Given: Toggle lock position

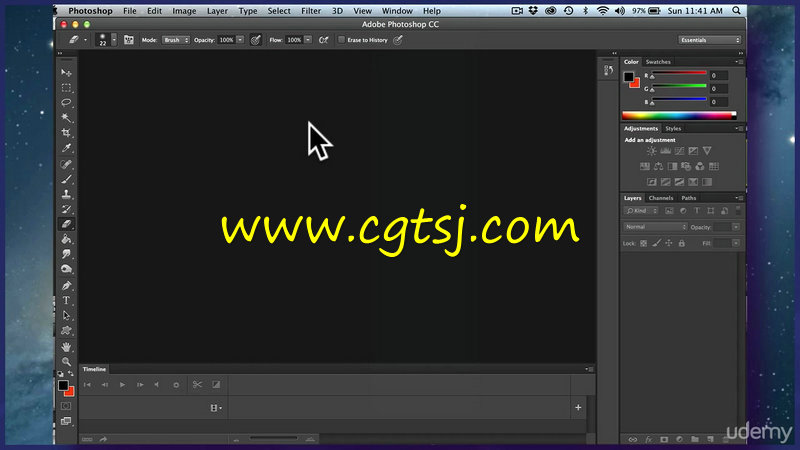Looking at the screenshot, I should click(669, 243).
